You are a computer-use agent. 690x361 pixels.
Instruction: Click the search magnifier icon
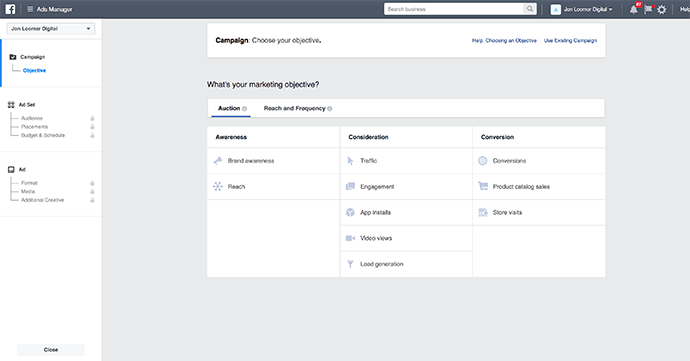(x=530, y=9)
